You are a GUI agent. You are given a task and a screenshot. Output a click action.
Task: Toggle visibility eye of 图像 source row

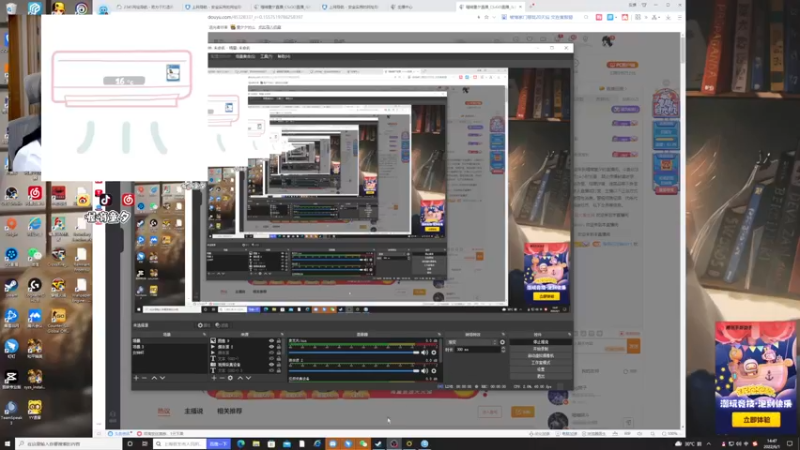[x=271, y=340]
